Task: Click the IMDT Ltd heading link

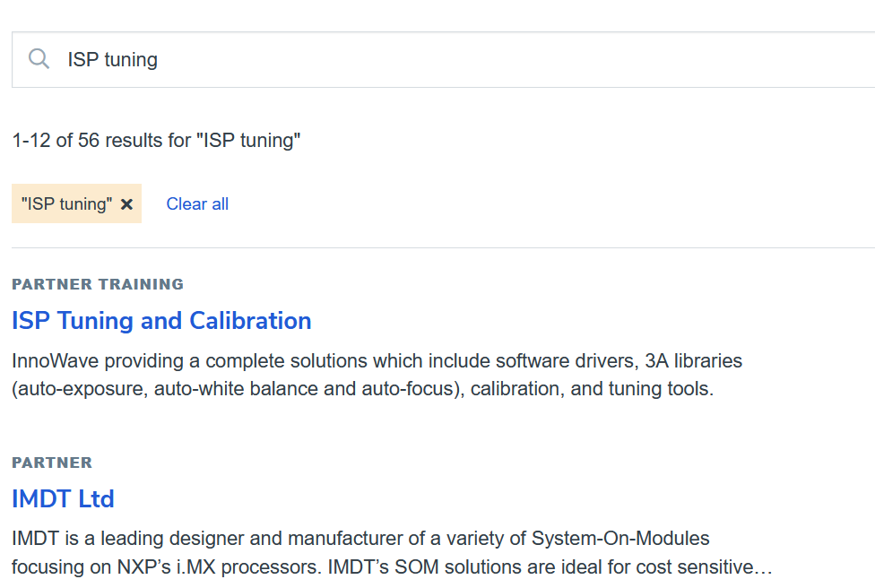Action: (63, 498)
